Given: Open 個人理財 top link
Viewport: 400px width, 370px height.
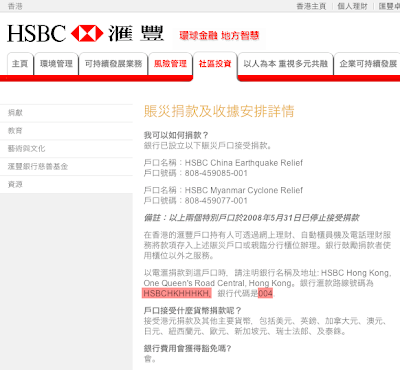Looking at the screenshot, I should (x=352, y=6).
